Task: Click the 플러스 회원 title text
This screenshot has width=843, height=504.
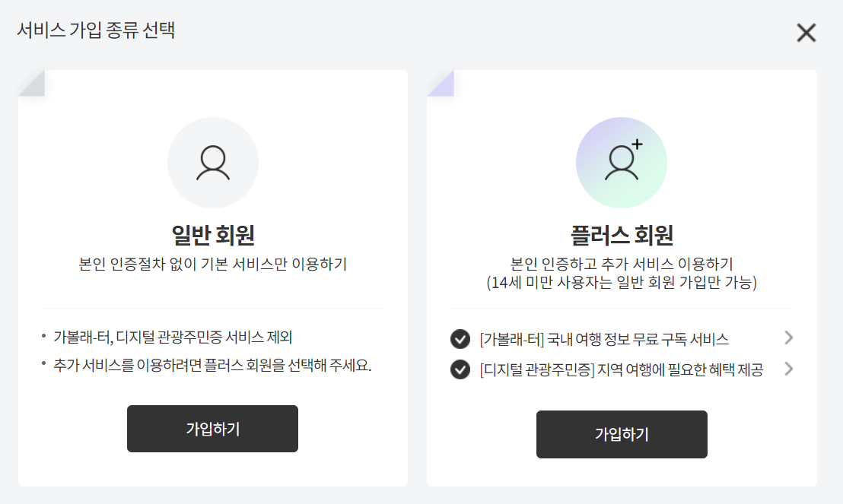Action: (x=622, y=236)
